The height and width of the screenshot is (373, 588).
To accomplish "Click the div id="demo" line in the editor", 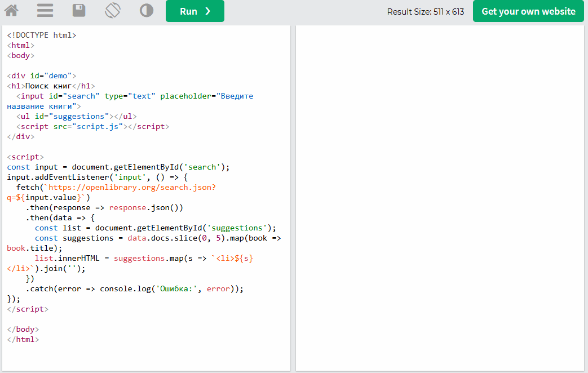I will click(42, 76).
